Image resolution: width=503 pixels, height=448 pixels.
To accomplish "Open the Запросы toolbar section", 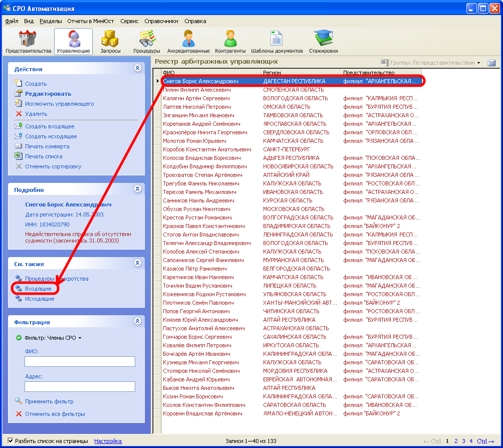I will coord(110,42).
